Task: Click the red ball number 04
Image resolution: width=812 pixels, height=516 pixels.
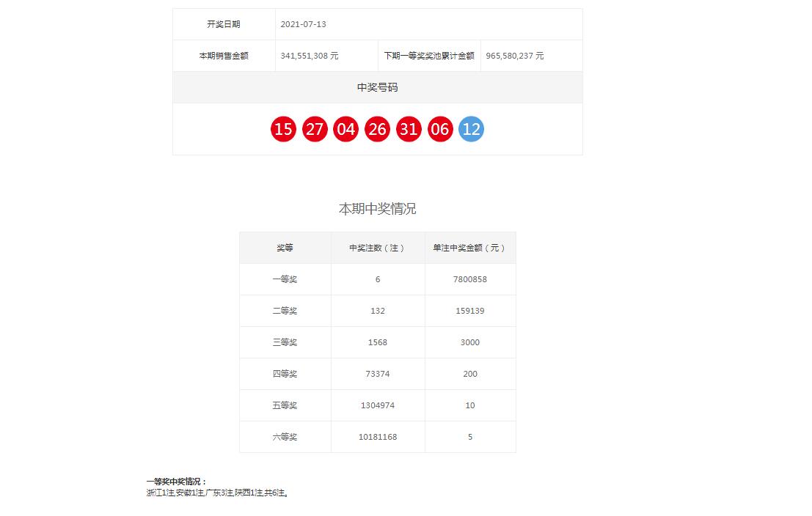Action: [x=346, y=129]
